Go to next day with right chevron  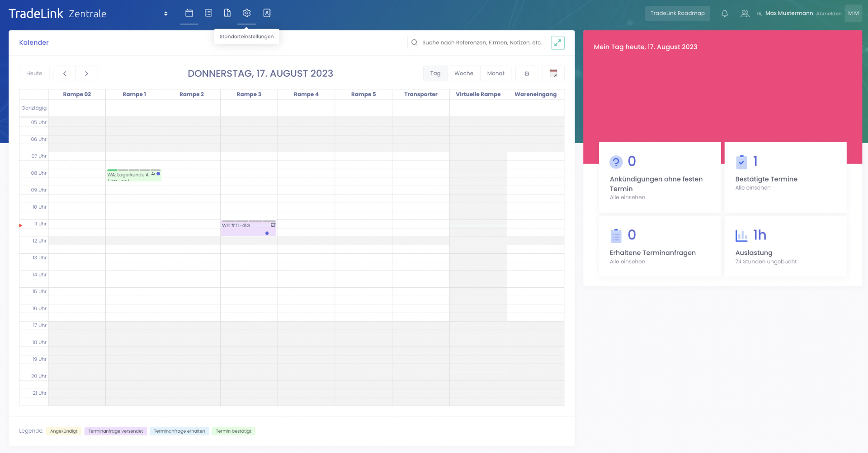click(x=87, y=74)
